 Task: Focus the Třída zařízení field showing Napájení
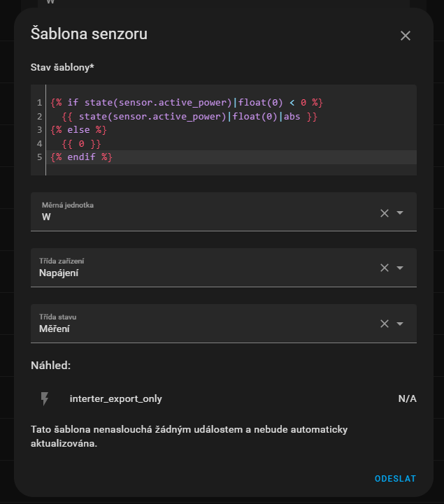tap(203, 273)
